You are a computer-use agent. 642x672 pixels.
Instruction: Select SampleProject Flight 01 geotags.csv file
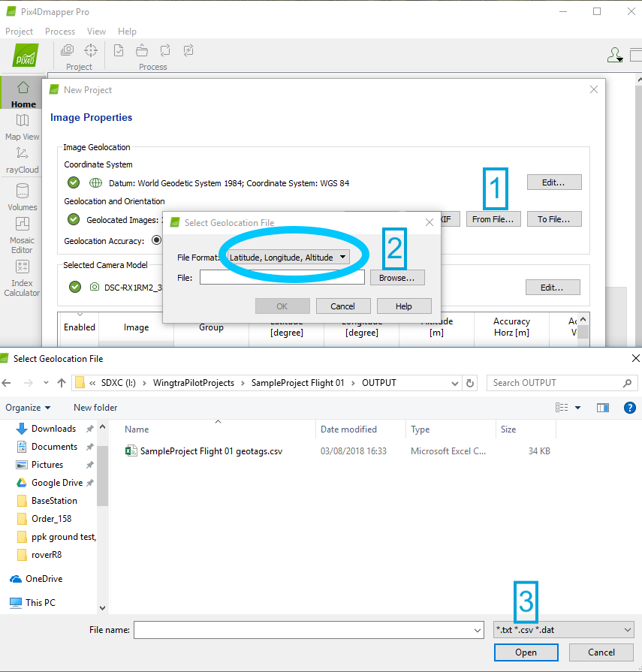[x=210, y=451]
